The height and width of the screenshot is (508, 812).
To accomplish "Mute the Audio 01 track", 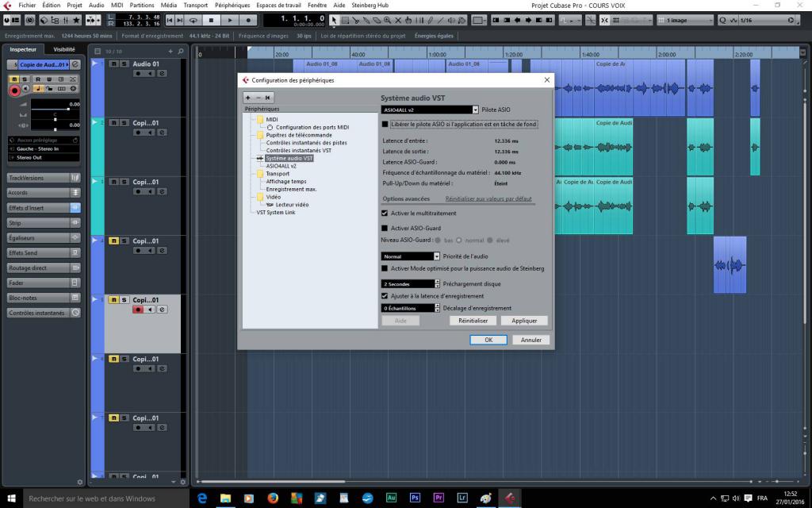I will coord(114,63).
